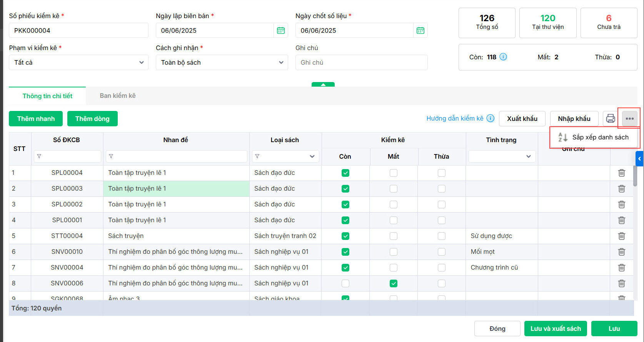Viewport: 644px width, 342px height.
Task: Expand Cách ghi nhận dropdown
Action: click(222, 62)
